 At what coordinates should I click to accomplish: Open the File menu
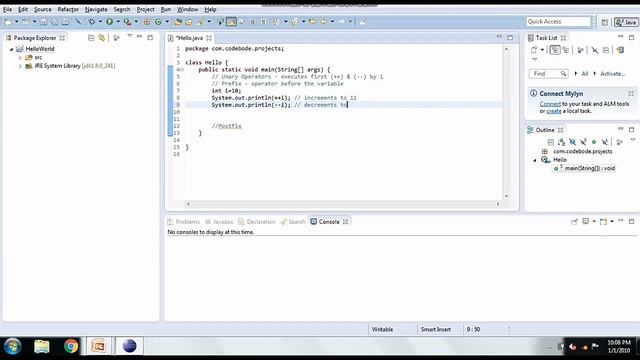(x=7, y=9)
